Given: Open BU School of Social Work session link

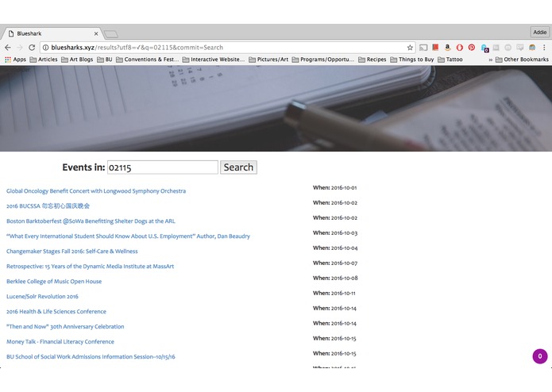Looking at the screenshot, I should pyautogui.click(x=91, y=357).
